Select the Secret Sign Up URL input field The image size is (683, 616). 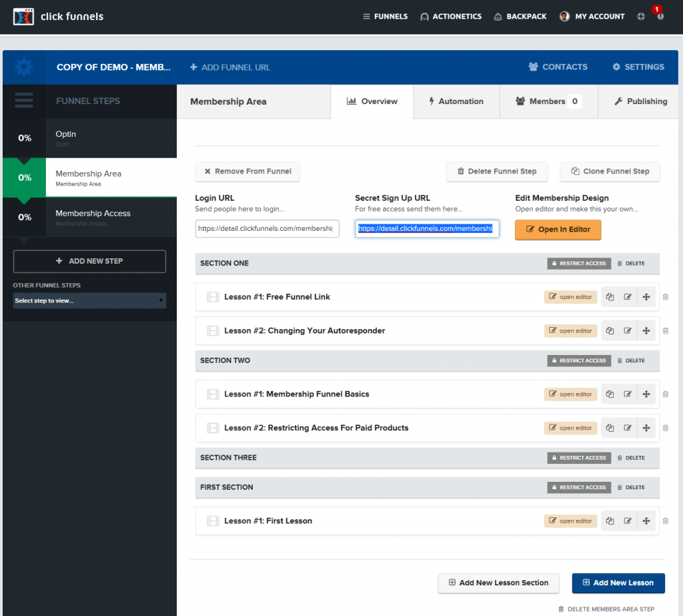pos(427,229)
